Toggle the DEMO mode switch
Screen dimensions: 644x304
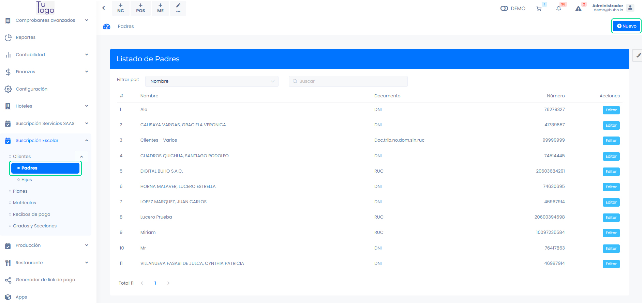504,9
